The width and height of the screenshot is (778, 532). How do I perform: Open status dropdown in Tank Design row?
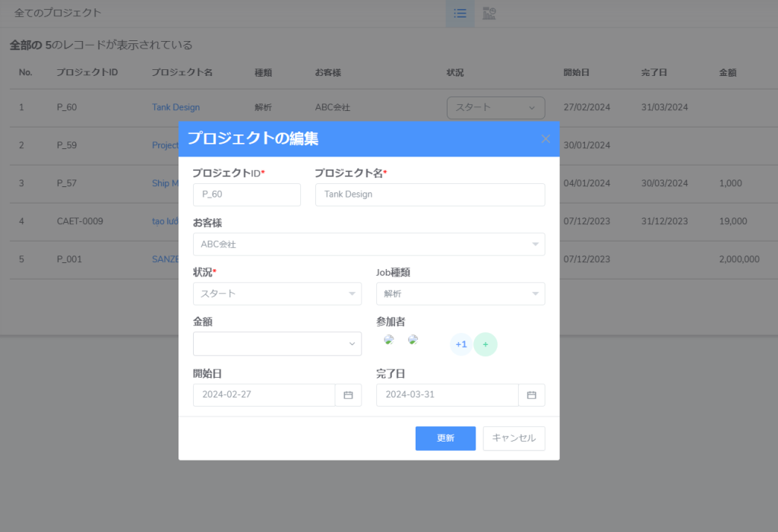click(495, 108)
